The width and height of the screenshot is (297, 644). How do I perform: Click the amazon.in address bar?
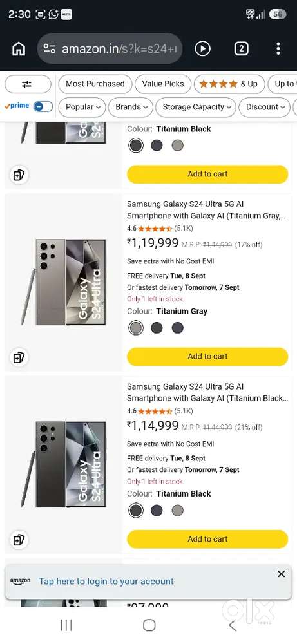point(110,49)
